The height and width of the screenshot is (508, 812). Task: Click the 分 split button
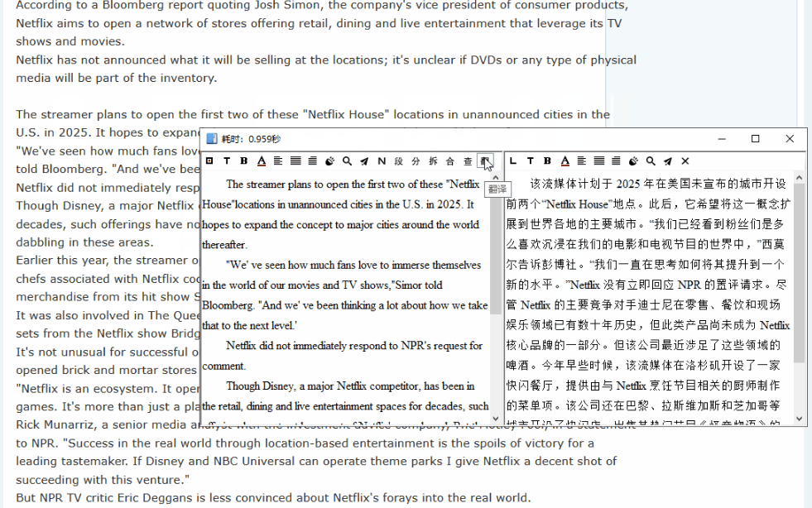pos(416,161)
